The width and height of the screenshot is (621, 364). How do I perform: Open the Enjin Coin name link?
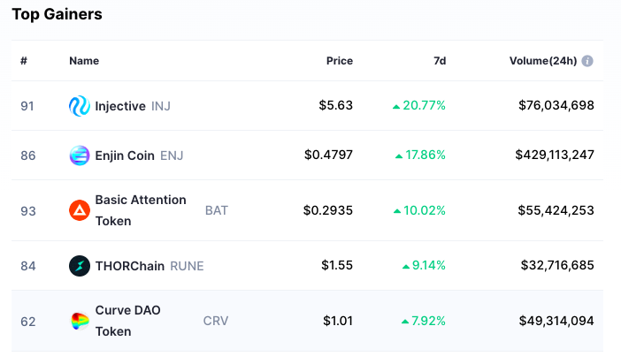point(125,155)
